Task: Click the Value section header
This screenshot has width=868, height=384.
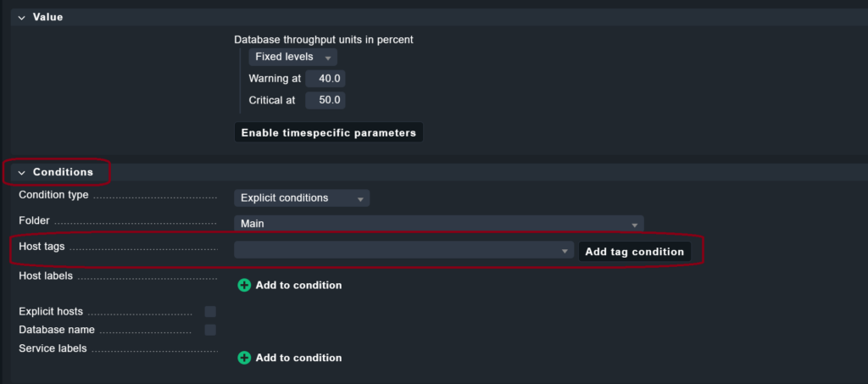Action: point(47,17)
